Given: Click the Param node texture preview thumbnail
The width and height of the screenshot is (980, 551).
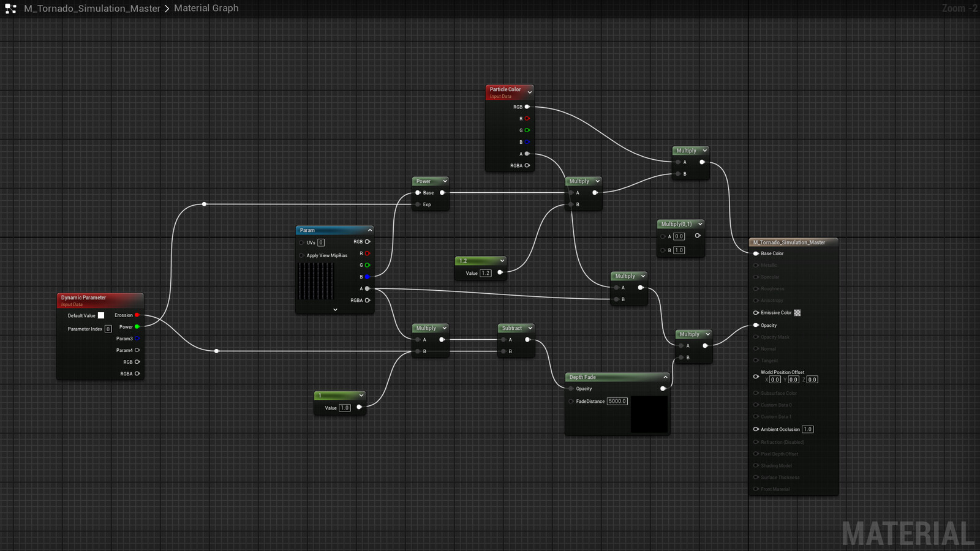Looking at the screenshot, I should pos(316,281).
